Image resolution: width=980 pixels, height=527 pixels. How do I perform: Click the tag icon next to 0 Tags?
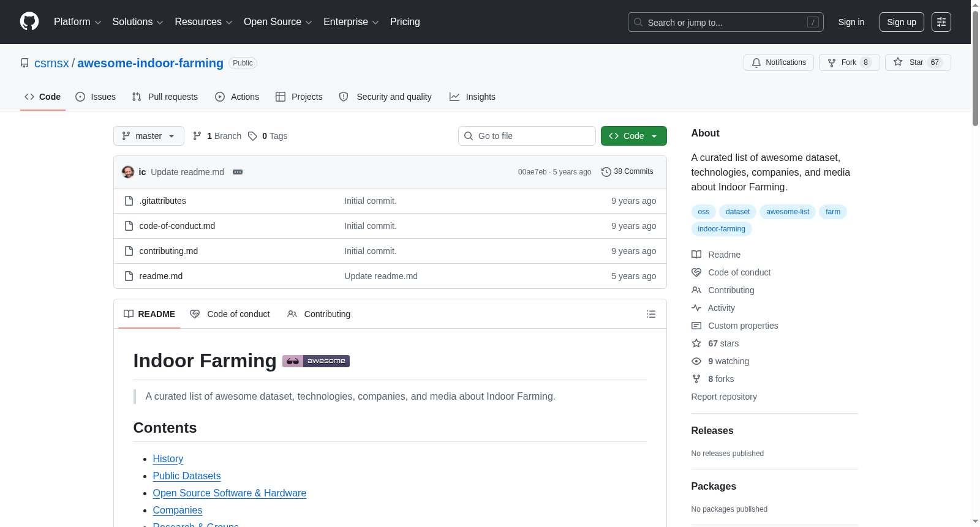point(252,136)
